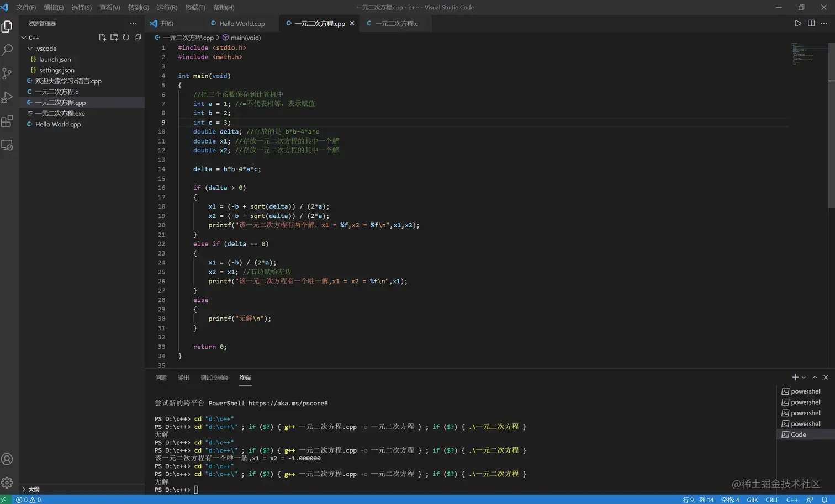Refresh the explorer file list
Viewport: 835px width, 504px height.
click(126, 38)
